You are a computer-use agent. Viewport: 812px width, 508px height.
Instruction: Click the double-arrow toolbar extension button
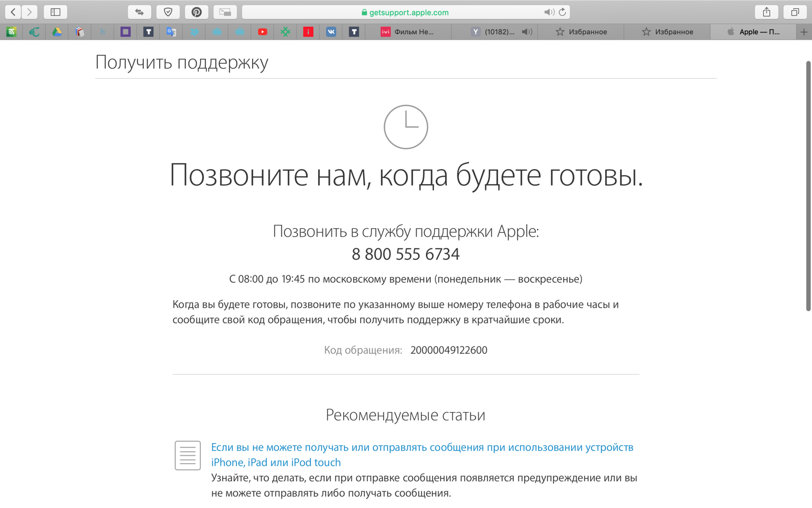(x=140, y=12)
